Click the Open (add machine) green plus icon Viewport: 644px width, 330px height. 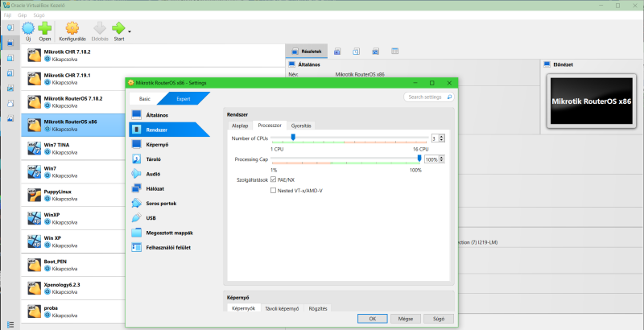[45, 28]
